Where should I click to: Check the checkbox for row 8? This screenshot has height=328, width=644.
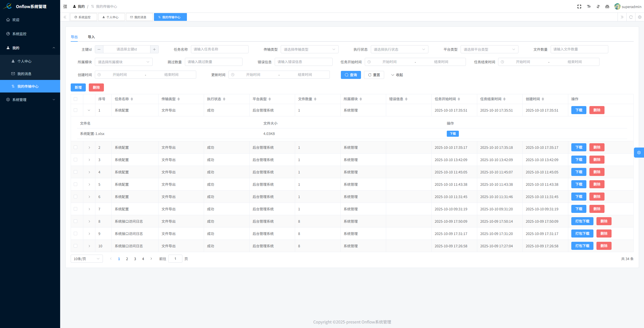(75, 221)
